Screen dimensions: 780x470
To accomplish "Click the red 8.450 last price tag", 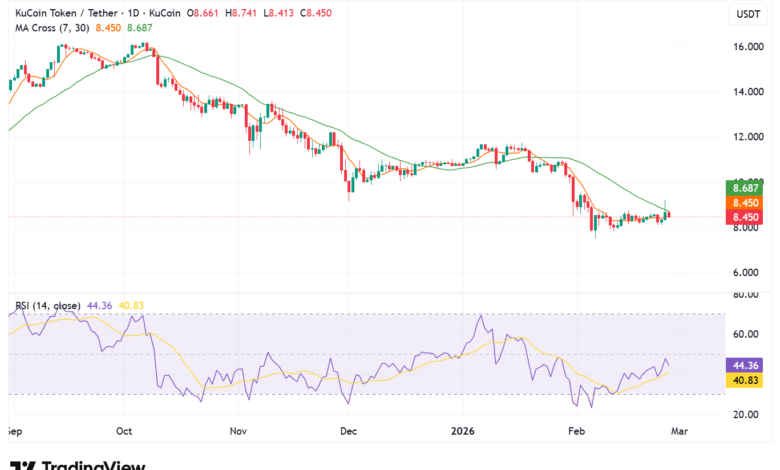I will click(748, 217).
